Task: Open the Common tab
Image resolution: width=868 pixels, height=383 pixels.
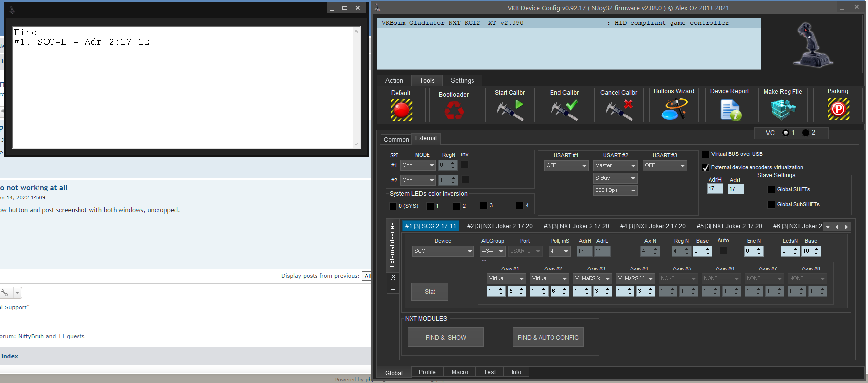Action: pyautogui.click(x=396, y=140)
